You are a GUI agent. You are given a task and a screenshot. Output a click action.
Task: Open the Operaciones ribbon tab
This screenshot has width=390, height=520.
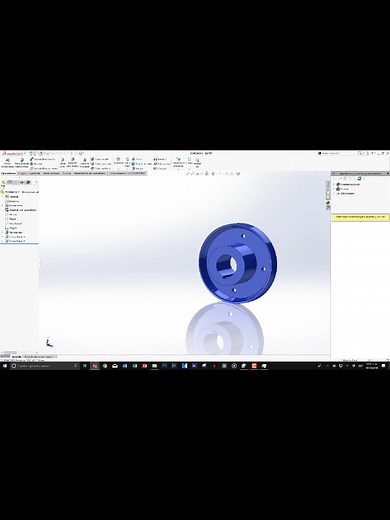pos(8,173)
